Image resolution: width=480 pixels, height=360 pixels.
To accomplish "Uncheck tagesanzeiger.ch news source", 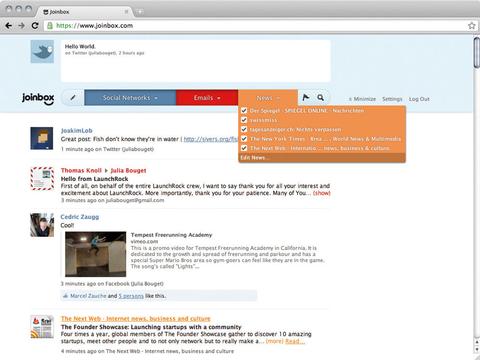I will coord(244,129).
